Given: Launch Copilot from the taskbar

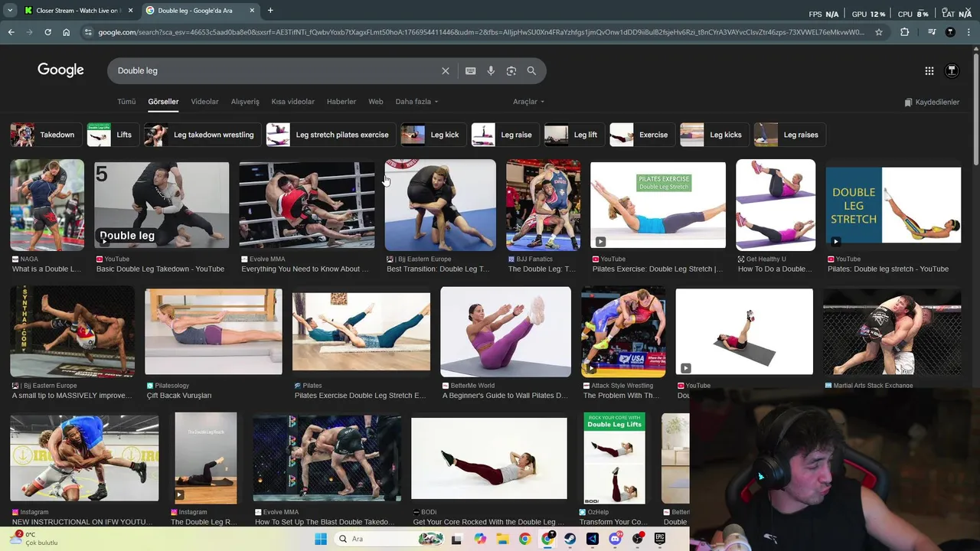Looking at the screenshot, I should tap(480, 539).
